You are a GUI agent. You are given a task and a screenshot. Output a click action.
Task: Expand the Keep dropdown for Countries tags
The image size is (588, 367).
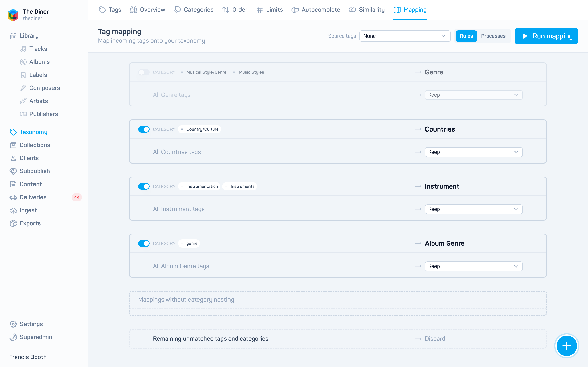coord(473,152)
